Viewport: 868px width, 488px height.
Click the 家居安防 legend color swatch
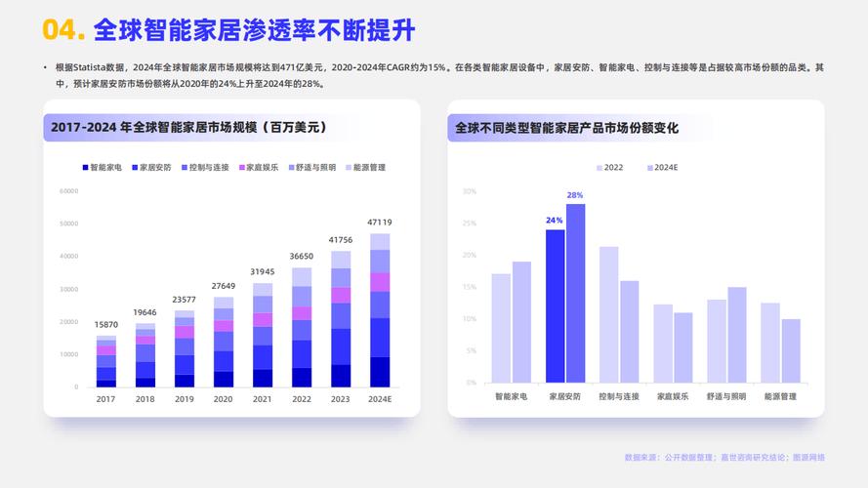[x=135, y=168]
